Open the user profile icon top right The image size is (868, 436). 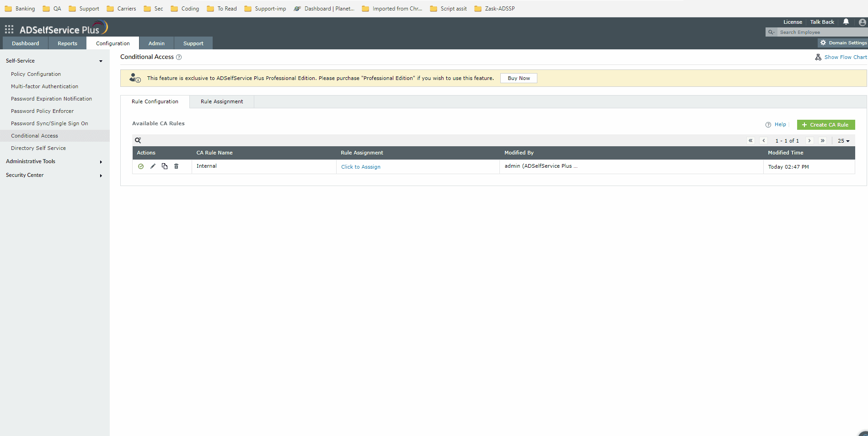pyautogui.click(x=863, y=21)
